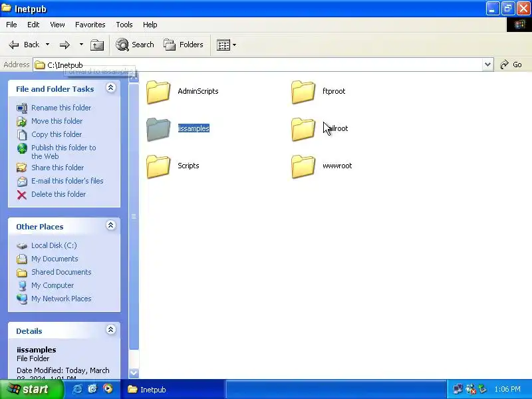This screenshot has height=399, width=532.
Task: Click the My Network Places icon
Action: (x=22, y=299)
